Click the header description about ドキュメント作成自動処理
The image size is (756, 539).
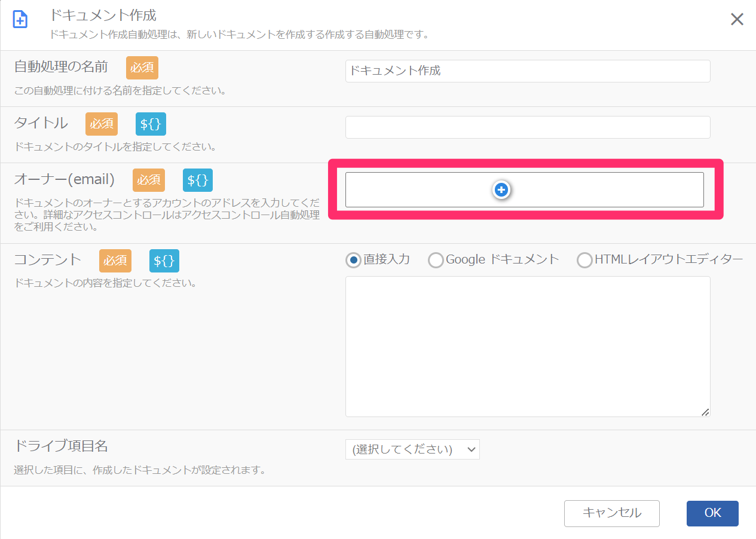[x=239, y=35]
